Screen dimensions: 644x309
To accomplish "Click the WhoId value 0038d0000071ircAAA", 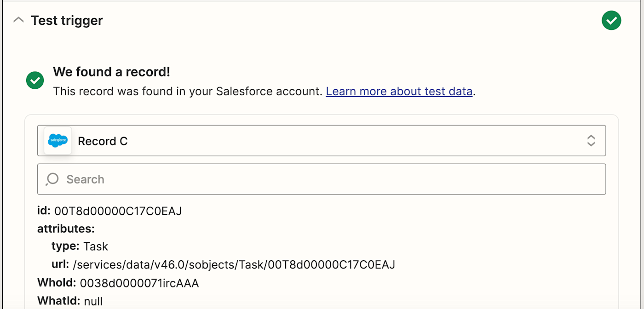I will [139, 283].
